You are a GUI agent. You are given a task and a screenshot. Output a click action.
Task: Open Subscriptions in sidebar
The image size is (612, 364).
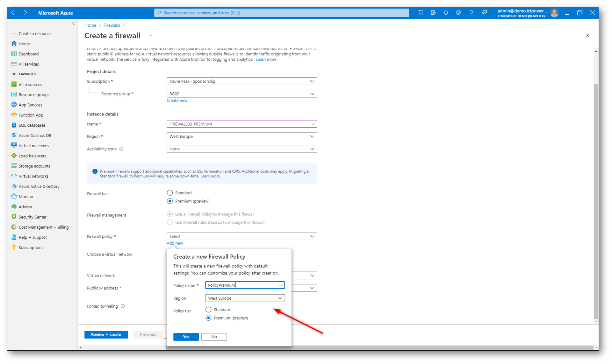click(x=31, y=248)
